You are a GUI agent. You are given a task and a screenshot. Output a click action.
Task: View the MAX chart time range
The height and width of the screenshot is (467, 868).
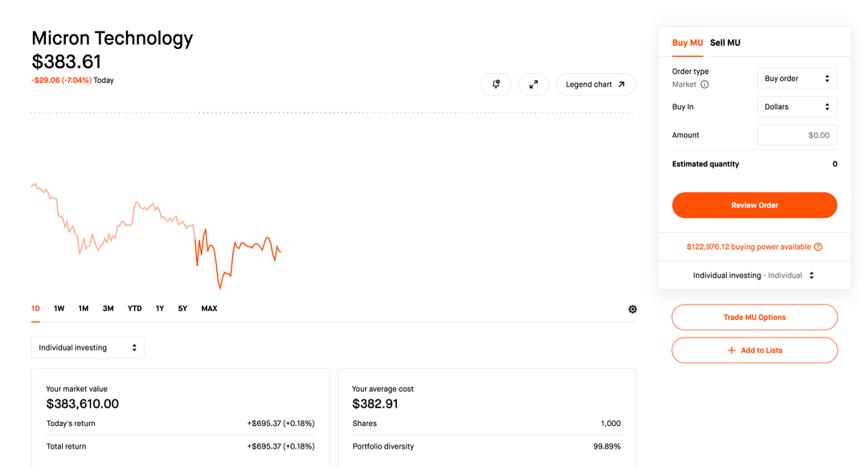[209, 309]
